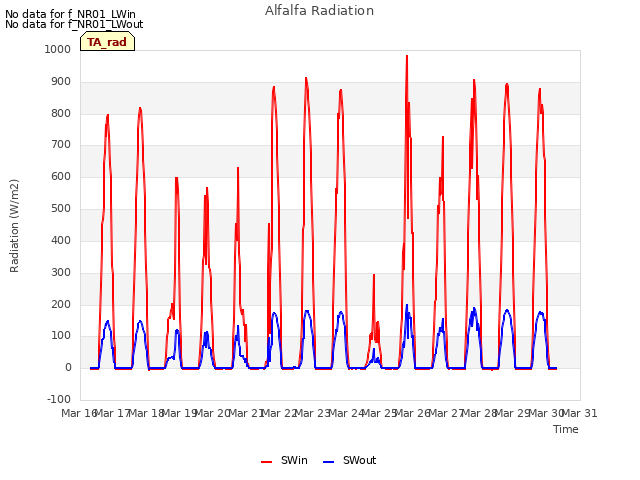This screenshot has width=640, height=480.
Task: Click the Alfalfa Radiation chart title
Action: tap(319, 11)
